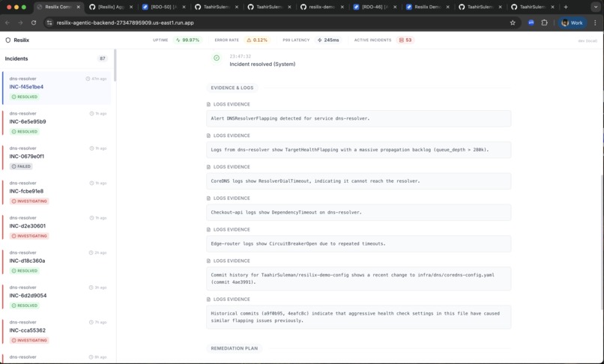The width and height of the screenshot is (604, 364).
Task: Open the Chrome extensions puzzle icon
Action: pyautogui.click(x=544, y=22)
